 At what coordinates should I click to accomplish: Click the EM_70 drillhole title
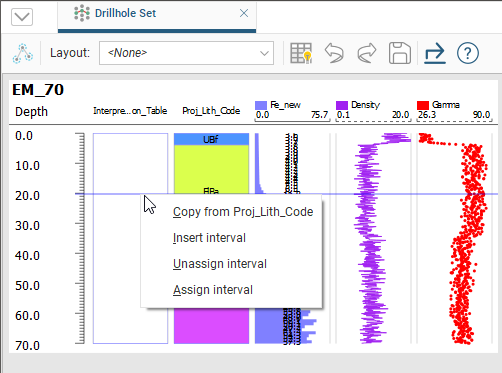pos(38,90)
